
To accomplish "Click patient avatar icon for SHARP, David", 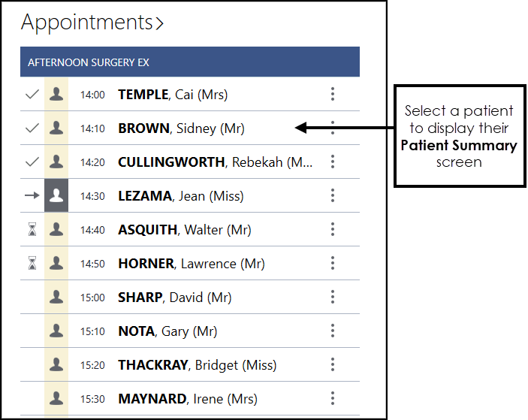I will pyautogui.click(x=56, y=298).
